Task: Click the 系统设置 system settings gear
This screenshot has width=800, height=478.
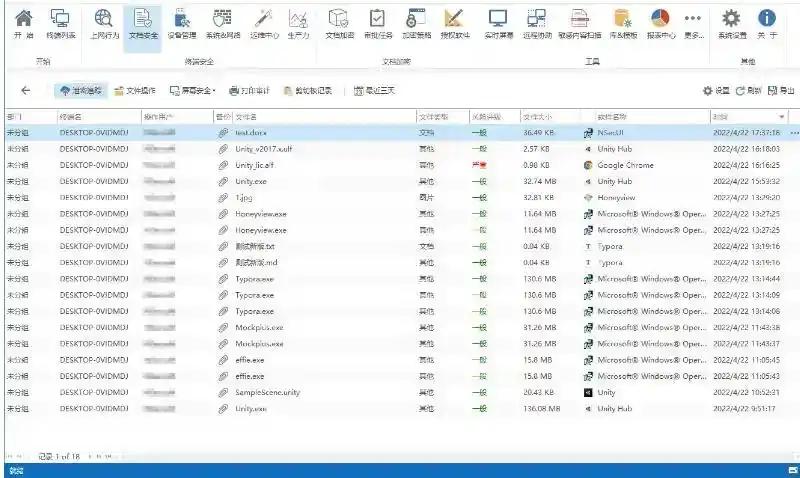Action: pyautogui.click(x=731, y=23)
